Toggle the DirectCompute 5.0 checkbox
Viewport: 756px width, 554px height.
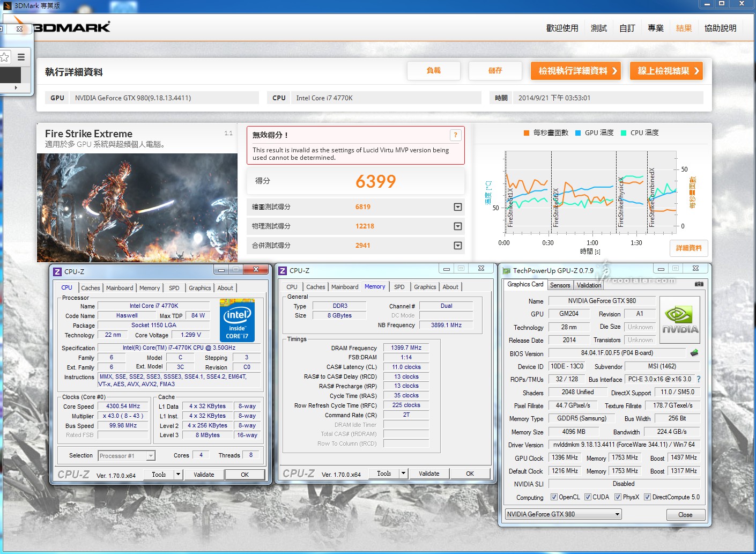click(647, 497)
